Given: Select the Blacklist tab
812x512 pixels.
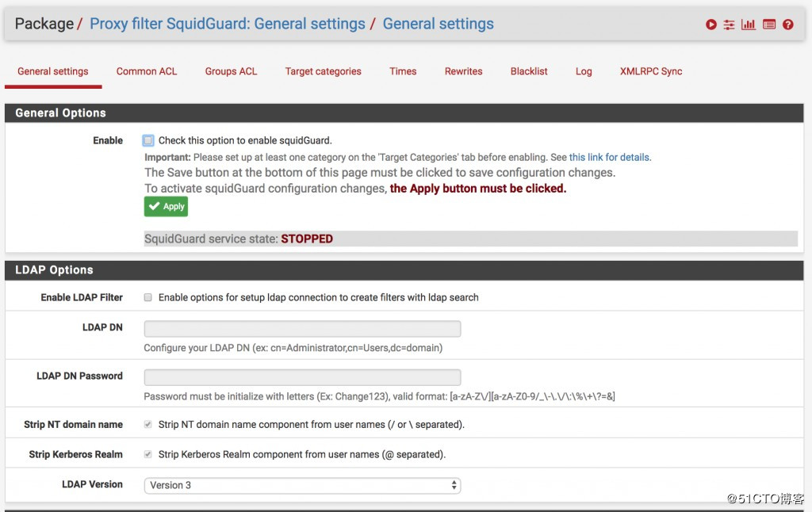Looking at the screenshot, I should coord(529,71).
